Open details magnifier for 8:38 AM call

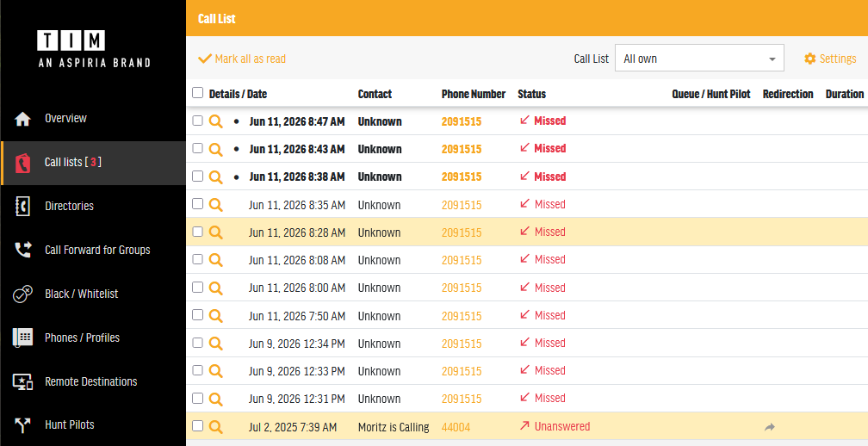(216, 177)
